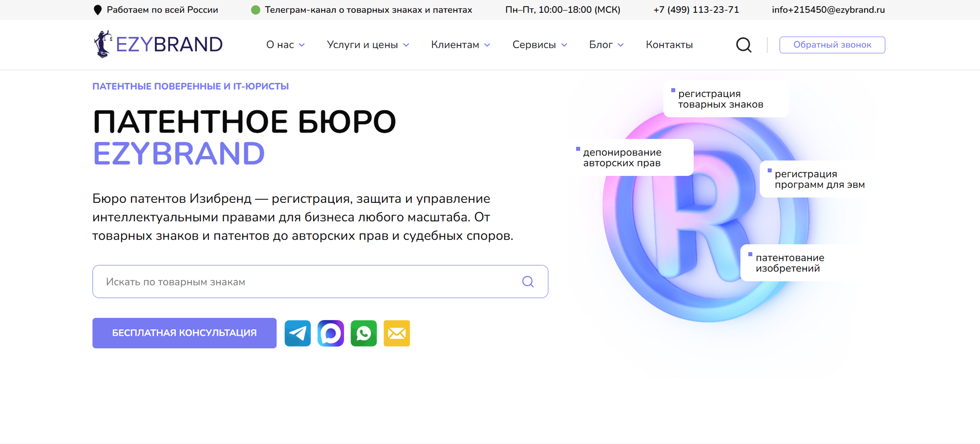Click the header search magnifier icon
Viewport: 980px width, 444px height.
coord(743,45)
